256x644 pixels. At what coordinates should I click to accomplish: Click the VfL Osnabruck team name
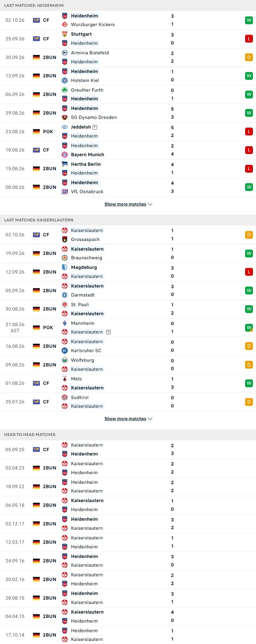click(87, 192)
